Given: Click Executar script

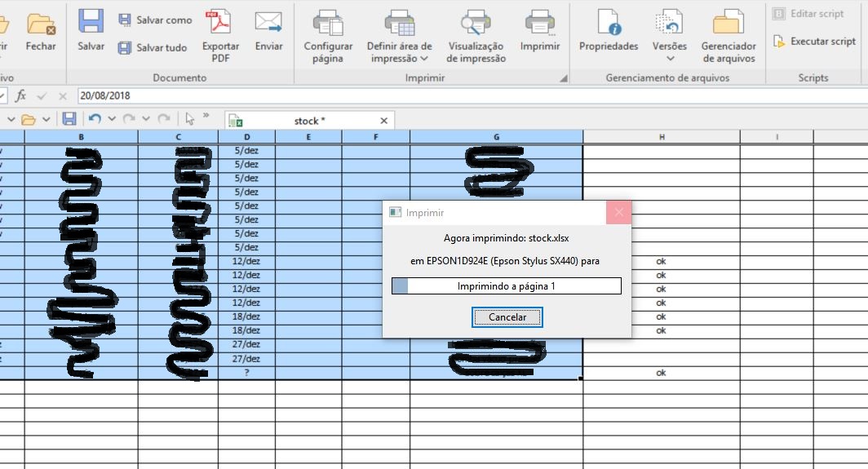Looking at the screenshot, I should pyautogui.click(x=814, y=41).
